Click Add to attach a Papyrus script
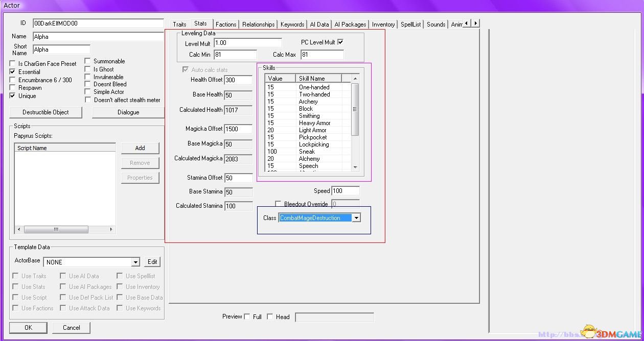Viewport: 644px width, 341px height. coord(140,148)
